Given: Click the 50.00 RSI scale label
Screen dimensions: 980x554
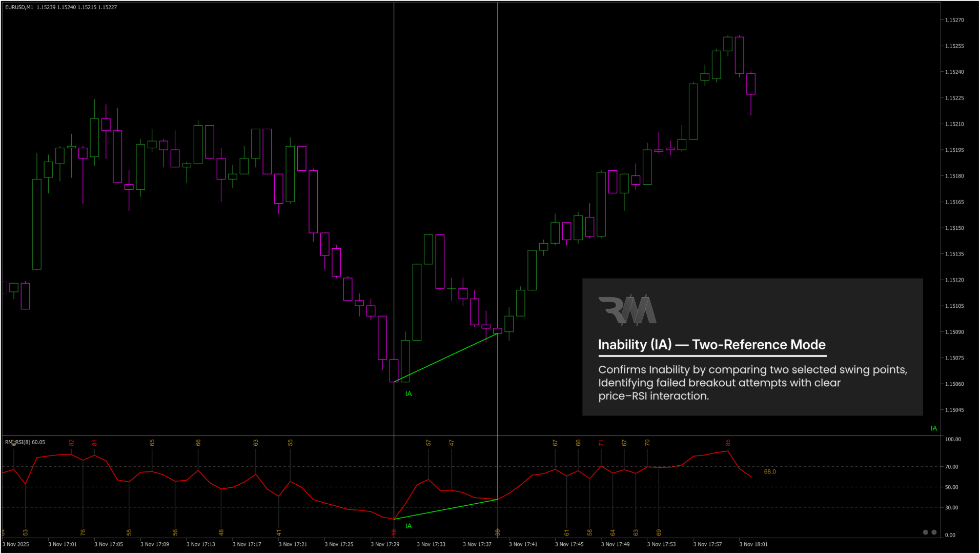Looking at the screenshot, I should tap(951, 487).
